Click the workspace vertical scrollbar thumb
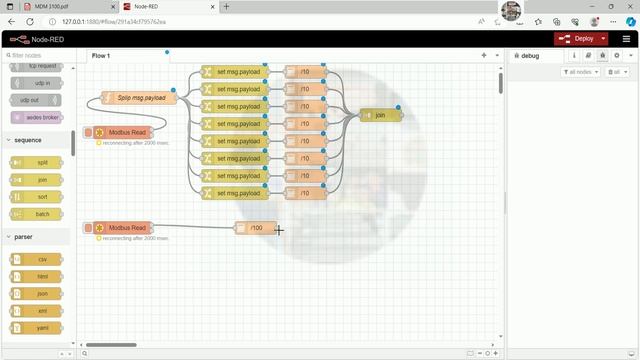Image resolution: width=640 pixels, height=360 pixels. [501, 83]
